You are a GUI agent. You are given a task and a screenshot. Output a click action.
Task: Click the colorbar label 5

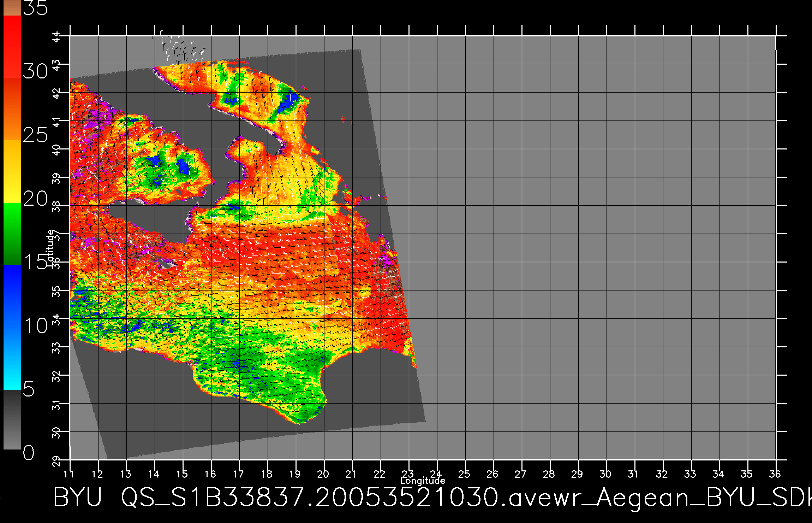(x=29, y=389)
